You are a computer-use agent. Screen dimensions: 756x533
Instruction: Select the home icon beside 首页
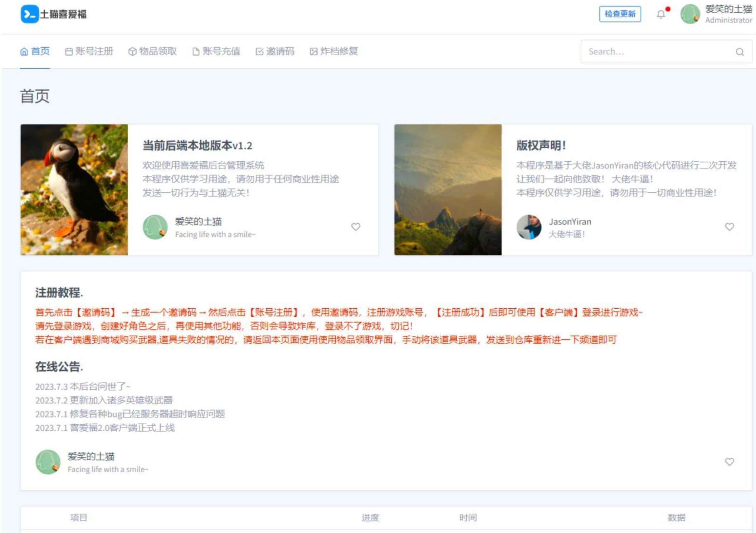tap(24, 52)
